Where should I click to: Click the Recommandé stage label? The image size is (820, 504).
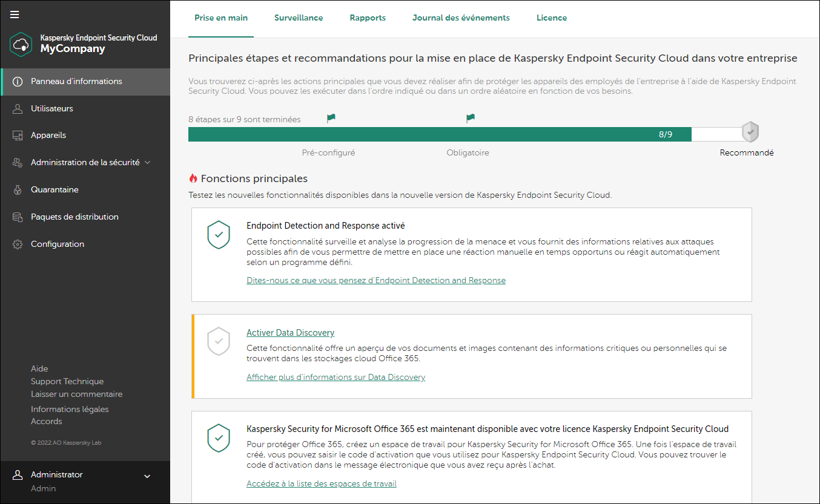coord(747,153)
